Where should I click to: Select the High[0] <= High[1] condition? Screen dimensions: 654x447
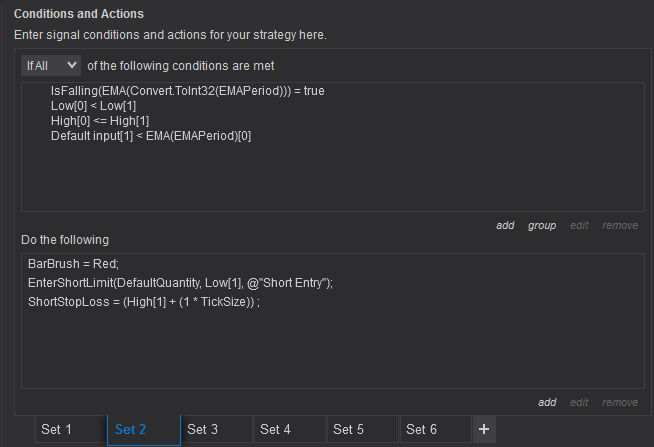point(95,120)
